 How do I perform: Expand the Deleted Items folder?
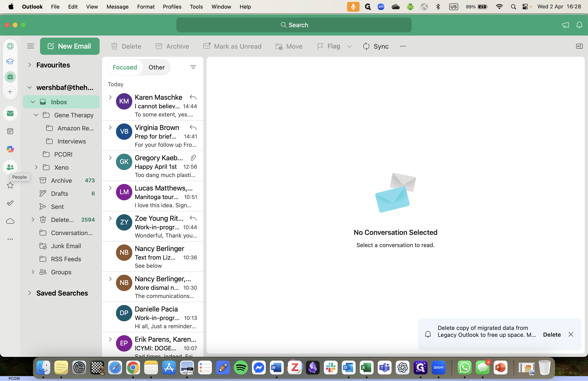[x=33, y=220]
